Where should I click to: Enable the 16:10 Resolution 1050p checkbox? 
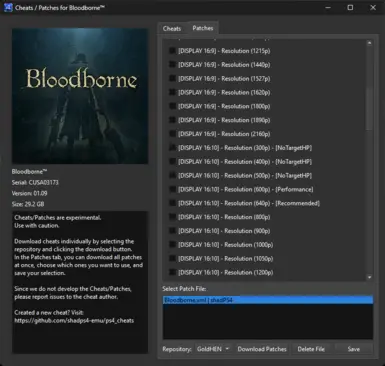[x=172, y=258]
